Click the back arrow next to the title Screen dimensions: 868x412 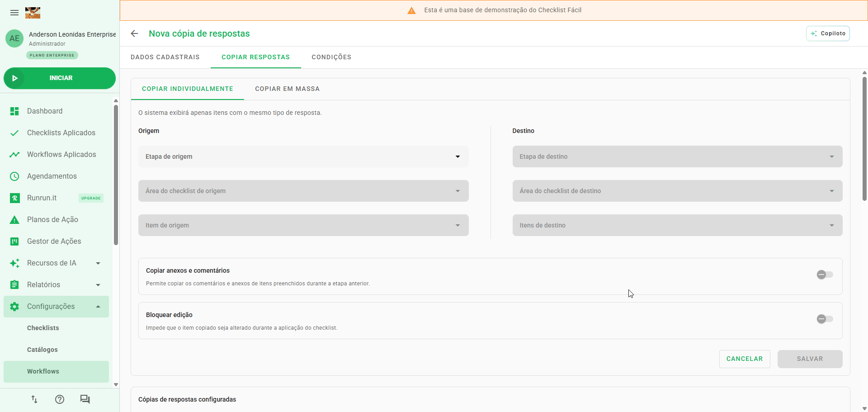click(x=134, y=33)
